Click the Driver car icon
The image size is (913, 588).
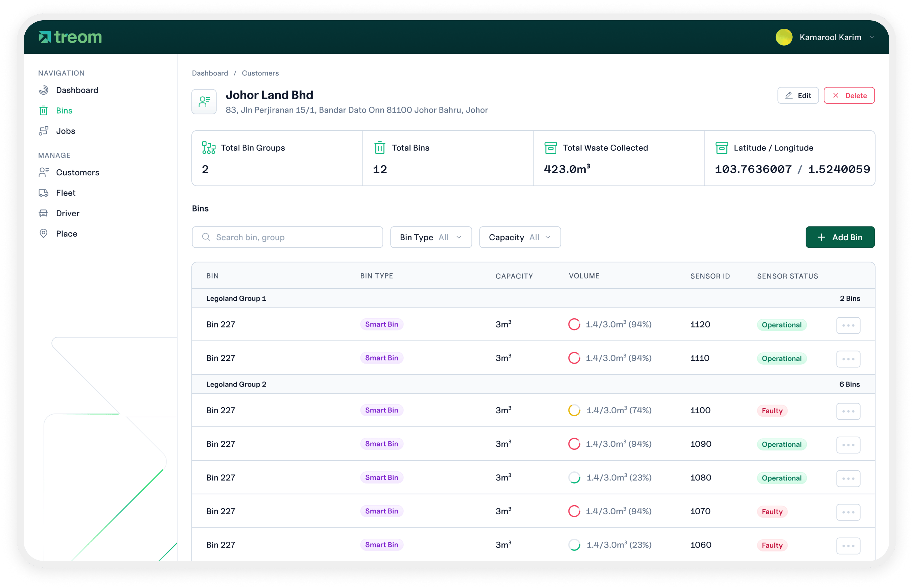click(x=44, y=214)
